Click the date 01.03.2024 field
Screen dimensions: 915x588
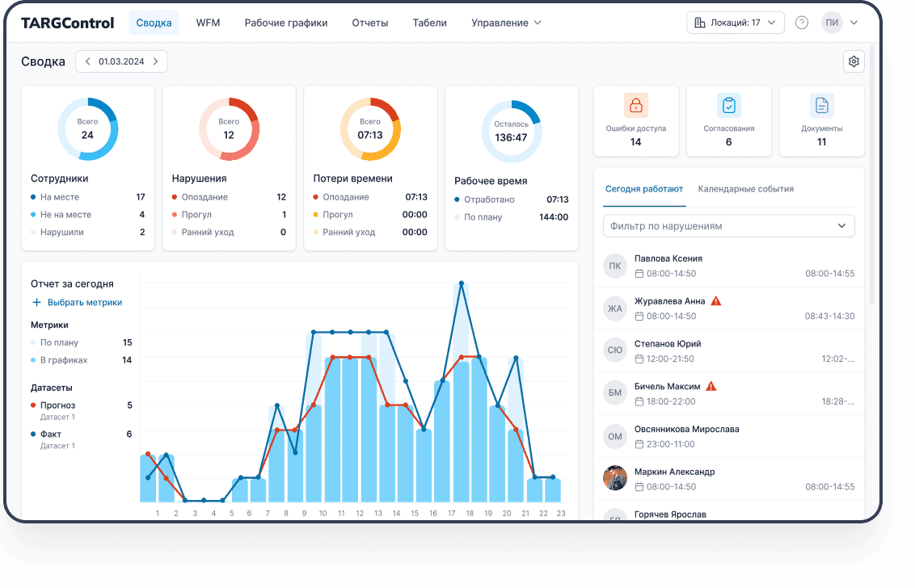pos(121,61)
